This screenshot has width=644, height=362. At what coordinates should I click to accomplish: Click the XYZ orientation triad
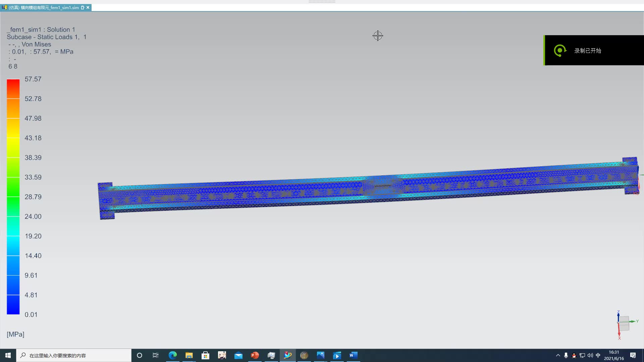[624, 323]
